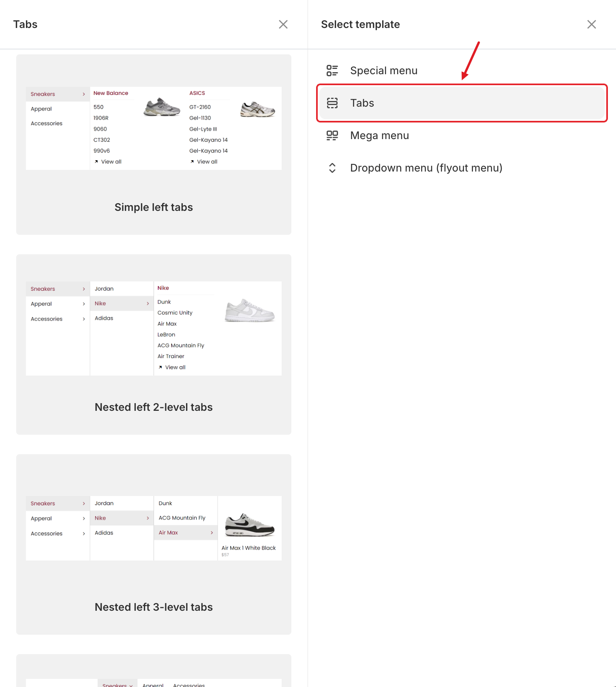Click the Nested left 3-level tabs title
Screen dimensions: 616x687
pyautogui.click(x=154, y=607)
